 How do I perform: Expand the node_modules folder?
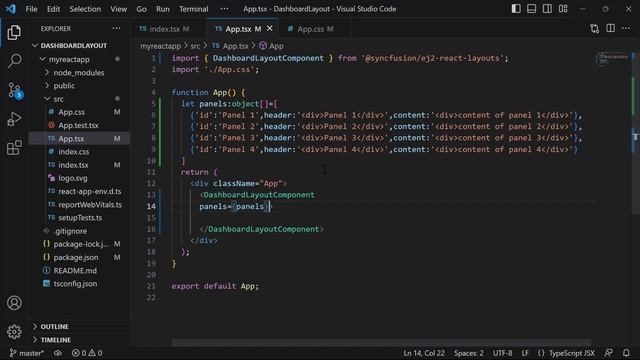coord(79,73)
